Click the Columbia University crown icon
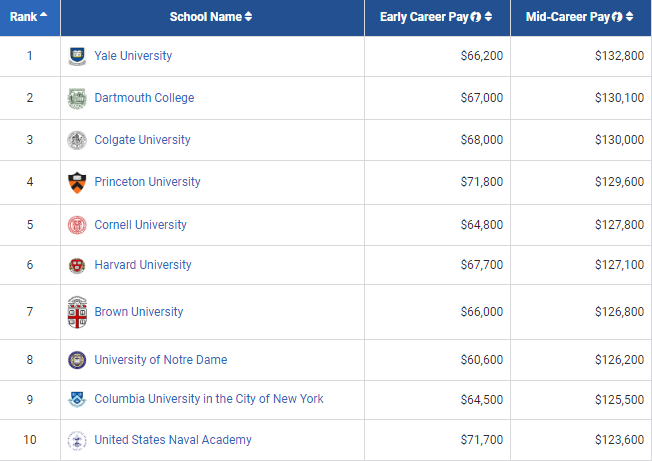Viewport: 652px width, 461px height. [77, 399]
